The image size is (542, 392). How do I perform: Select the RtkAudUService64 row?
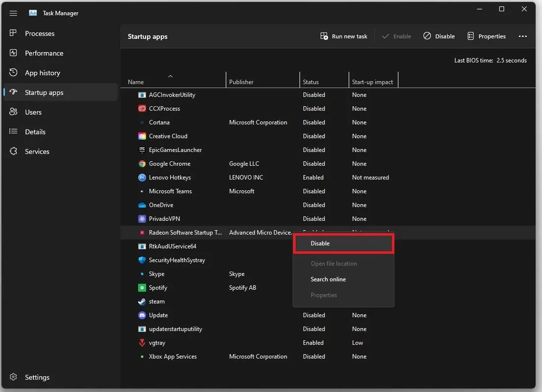coord(207,246)
